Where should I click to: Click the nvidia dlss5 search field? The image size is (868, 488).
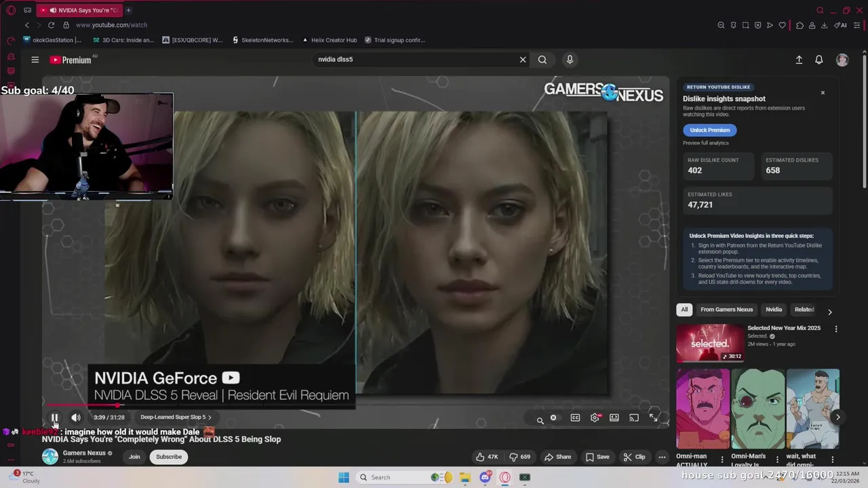pyautogui.click(x=414, y=60)
